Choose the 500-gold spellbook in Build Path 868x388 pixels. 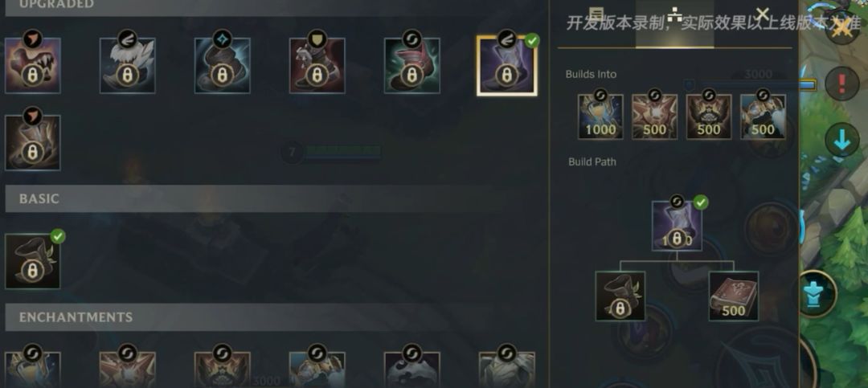(734, 296)
